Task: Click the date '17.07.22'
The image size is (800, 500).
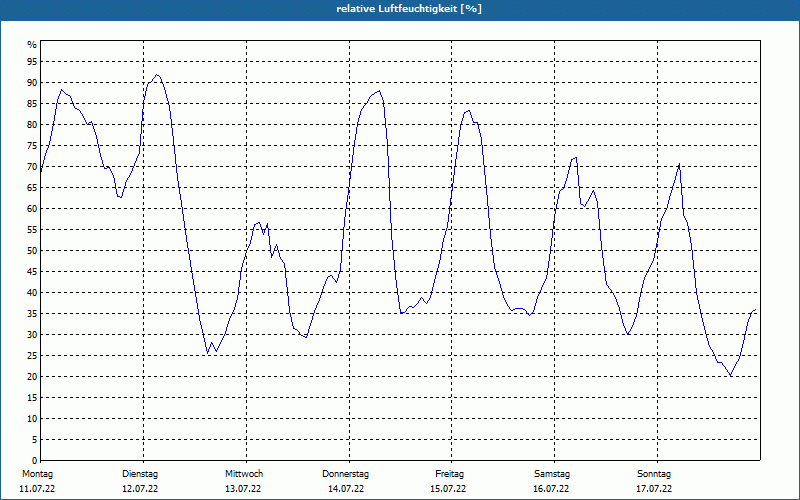Action: (x=654, y=489)
